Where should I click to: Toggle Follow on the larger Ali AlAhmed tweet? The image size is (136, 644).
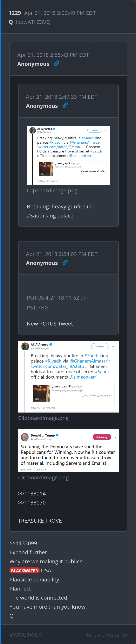point(100,346)
